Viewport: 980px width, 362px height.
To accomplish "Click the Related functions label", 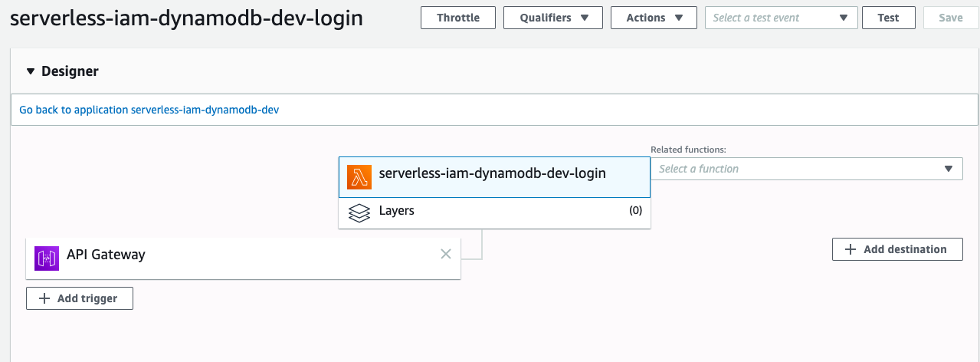I will pos(688,150).
